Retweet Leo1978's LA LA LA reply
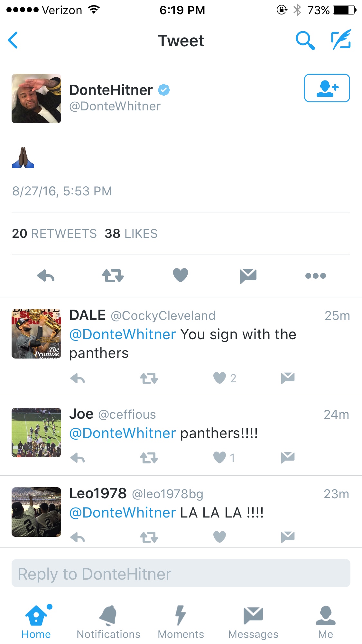 149,537
